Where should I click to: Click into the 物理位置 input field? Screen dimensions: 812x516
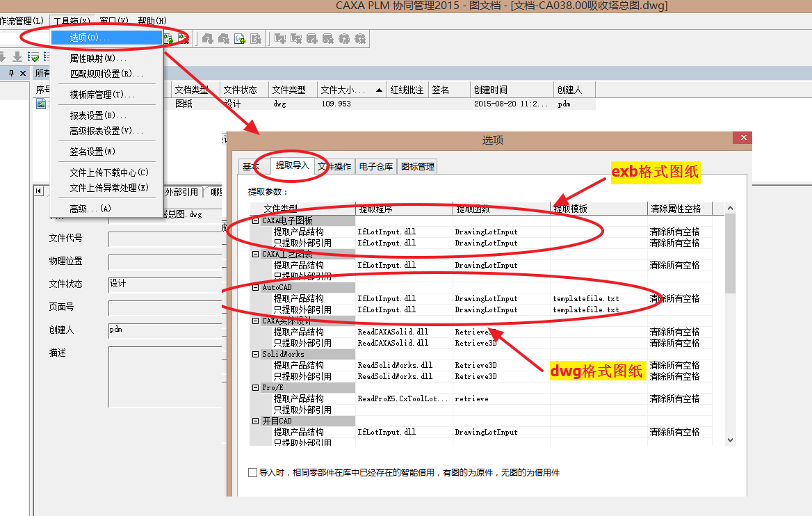click(165, 262)
